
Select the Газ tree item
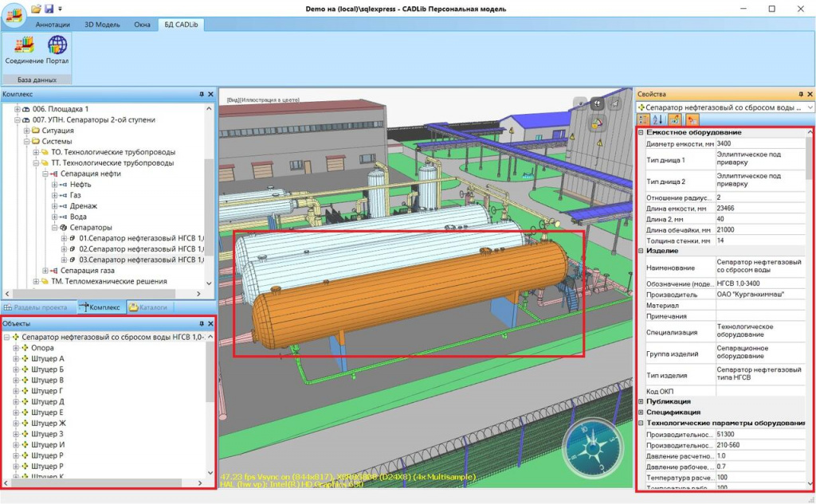click(x=76, y=195)
